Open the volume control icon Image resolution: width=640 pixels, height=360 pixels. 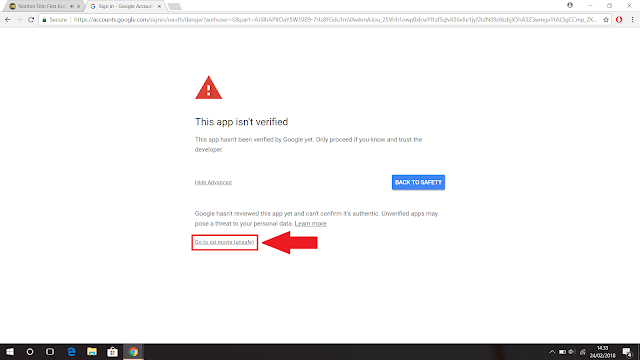pyautogui.click(x=572, y=352)
